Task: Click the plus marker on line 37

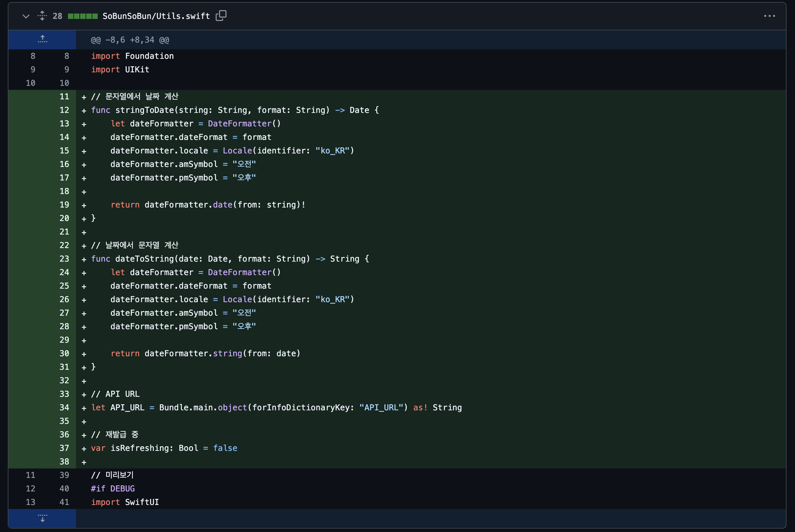Action: click(84, 449)
